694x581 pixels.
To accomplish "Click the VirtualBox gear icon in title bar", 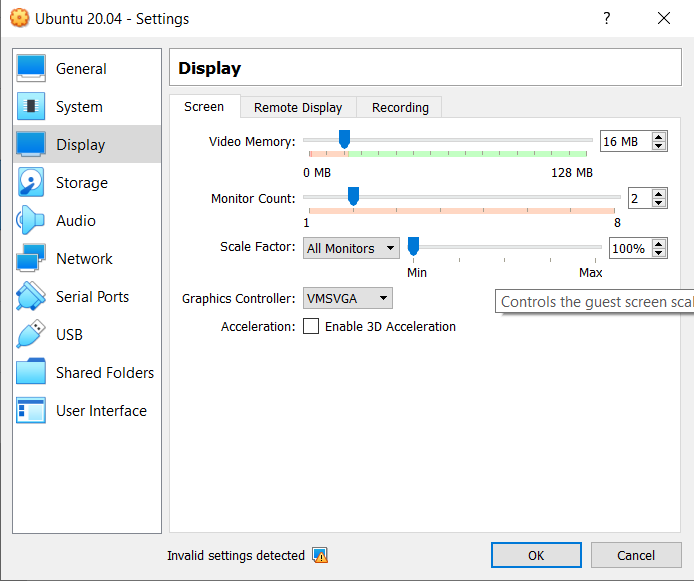I will click(19, 18).
